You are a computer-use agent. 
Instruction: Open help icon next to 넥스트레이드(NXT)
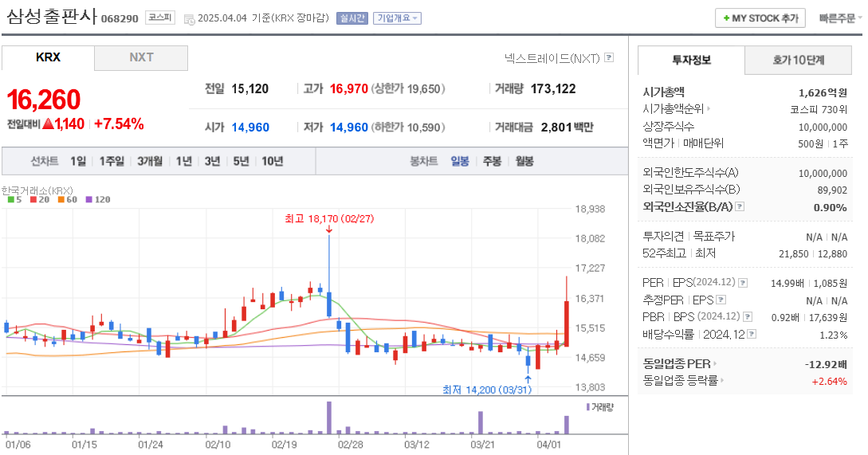(x=609, y=57)
